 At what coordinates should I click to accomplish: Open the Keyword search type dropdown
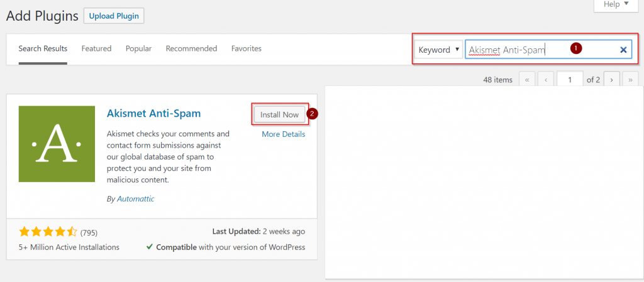click(438, 50)
